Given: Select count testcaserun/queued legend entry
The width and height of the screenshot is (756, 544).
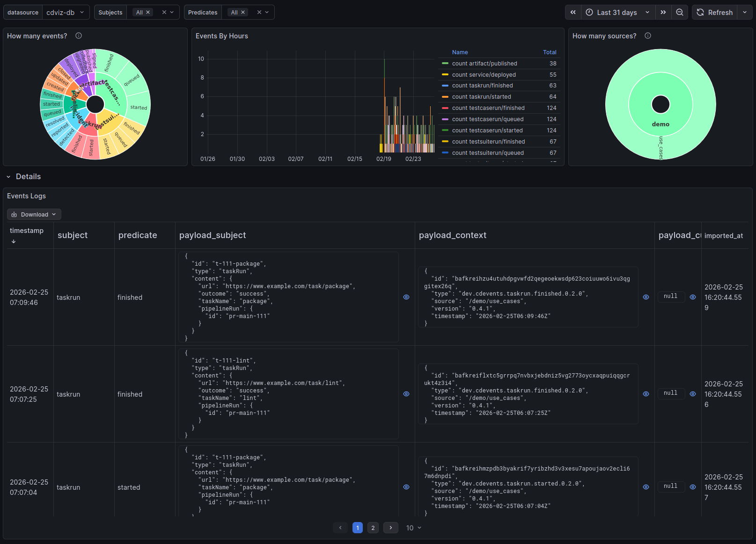Looking at the screenshot, I should [488, 119].
